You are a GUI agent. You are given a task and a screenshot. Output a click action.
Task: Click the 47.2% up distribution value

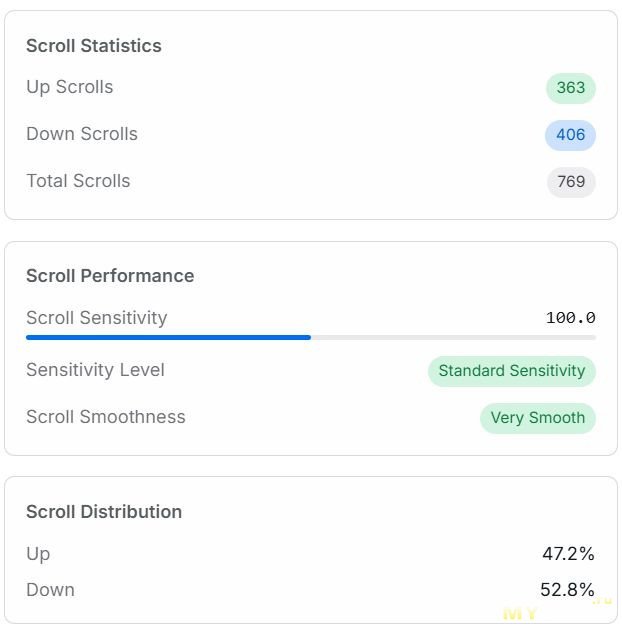[x=568, y=554]
